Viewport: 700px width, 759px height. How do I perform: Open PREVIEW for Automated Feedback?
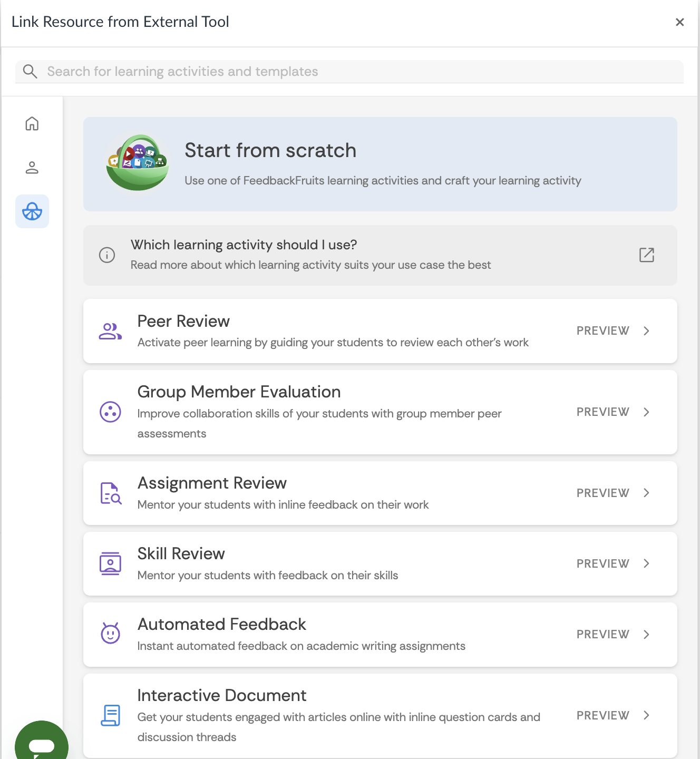click(602, 634)
